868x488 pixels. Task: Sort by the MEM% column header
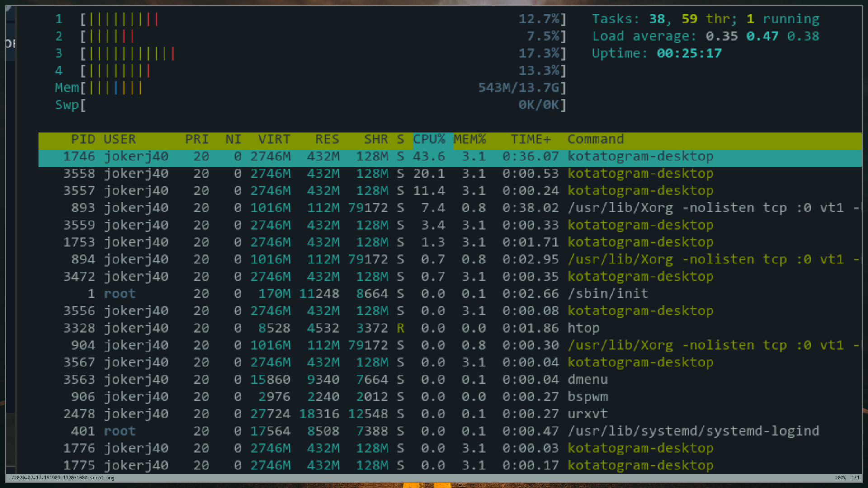tap(469, 139)
